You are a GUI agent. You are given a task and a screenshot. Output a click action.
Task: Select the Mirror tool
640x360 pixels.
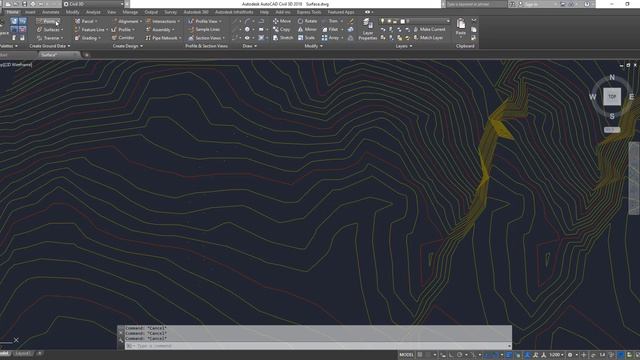coord(307,30)
